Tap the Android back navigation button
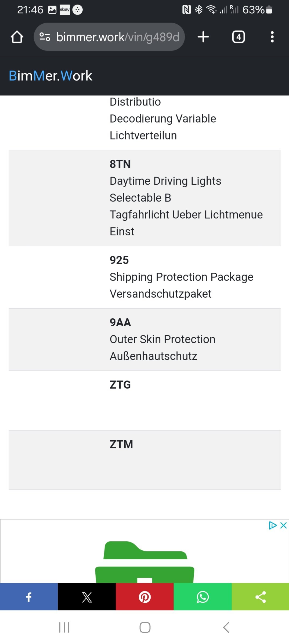This screenshot has width=289, height=644. [x=226, y=627]
